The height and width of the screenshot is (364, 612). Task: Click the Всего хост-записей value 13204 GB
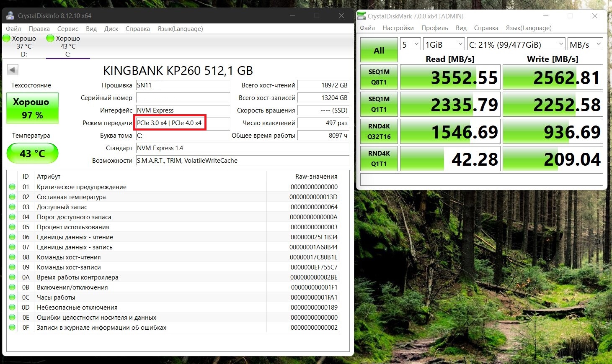pos(323,97)
